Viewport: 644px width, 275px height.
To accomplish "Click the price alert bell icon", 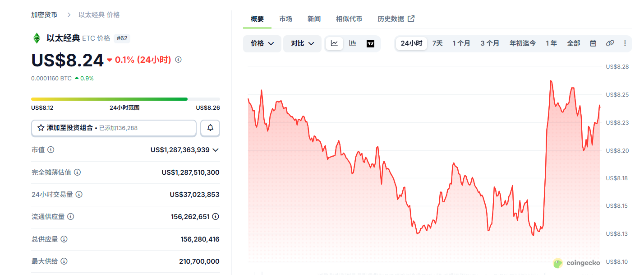I will tap(210, 128).
